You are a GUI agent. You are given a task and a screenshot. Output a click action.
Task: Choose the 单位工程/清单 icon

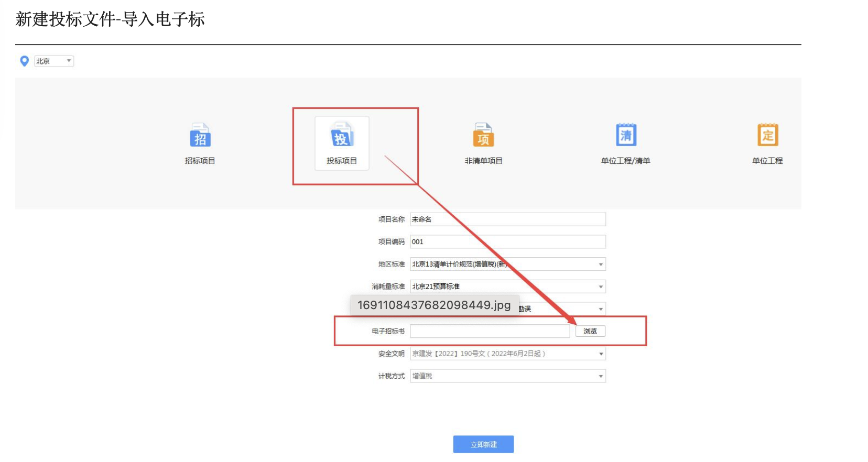point(626,135)
